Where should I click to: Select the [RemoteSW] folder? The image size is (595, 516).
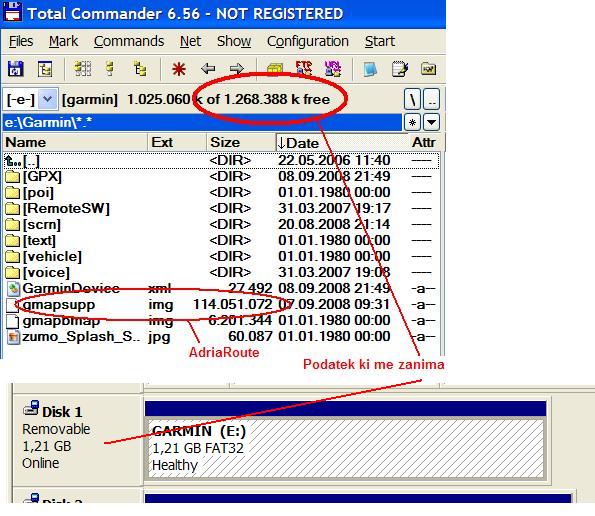[x=221, y=208]
